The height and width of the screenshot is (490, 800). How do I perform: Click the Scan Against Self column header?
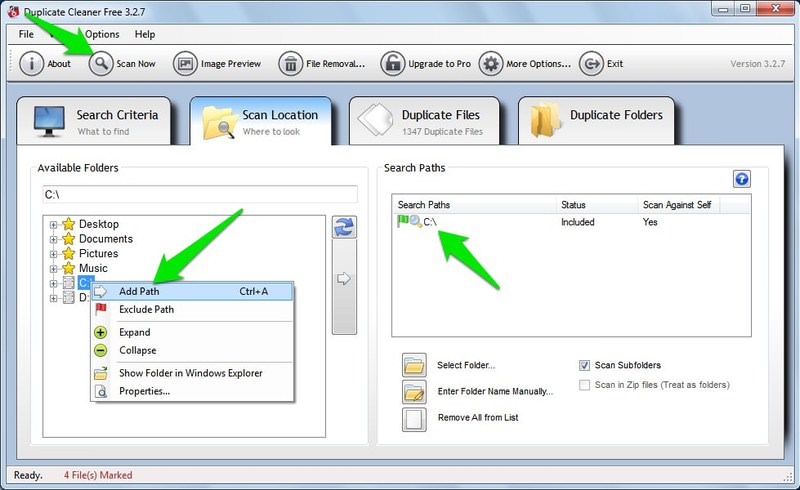[679, 205]
